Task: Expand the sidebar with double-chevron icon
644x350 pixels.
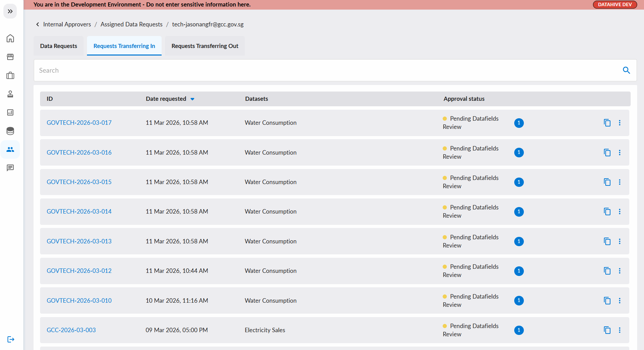Action: [10, 11]
